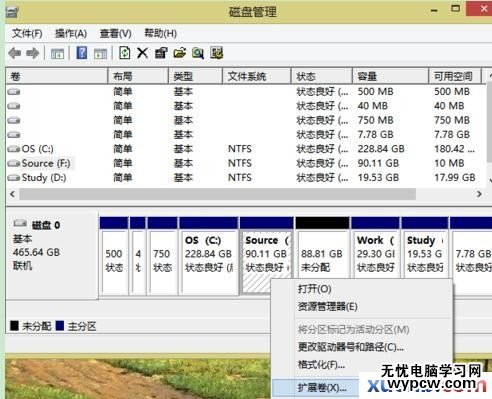
Task: Click the drive icon for Study (D:) row
Action: (x=14, y=178)
